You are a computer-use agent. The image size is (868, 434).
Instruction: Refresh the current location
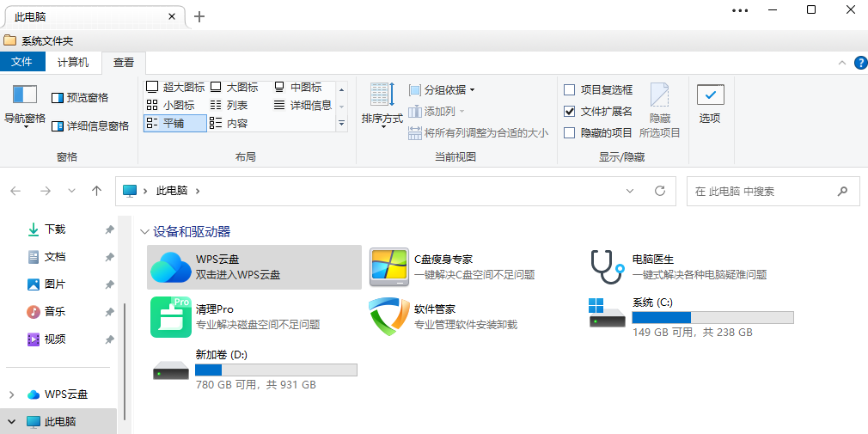[660, 191]
